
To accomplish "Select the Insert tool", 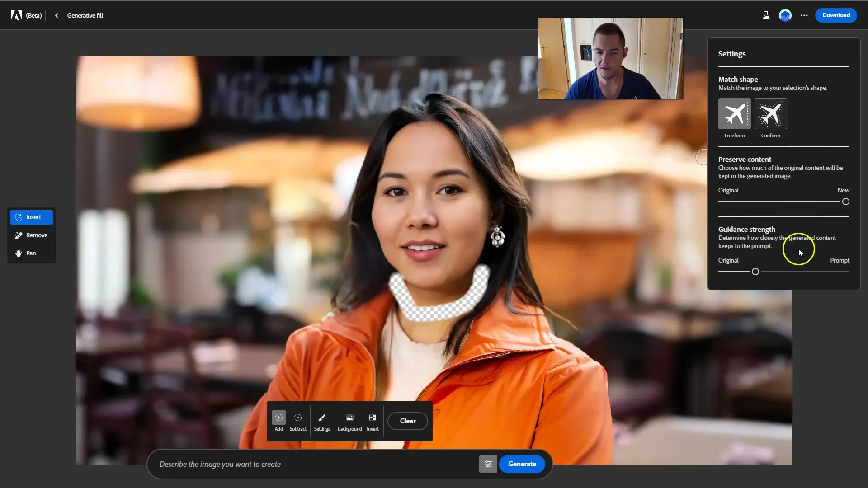I will coord(31,216).
